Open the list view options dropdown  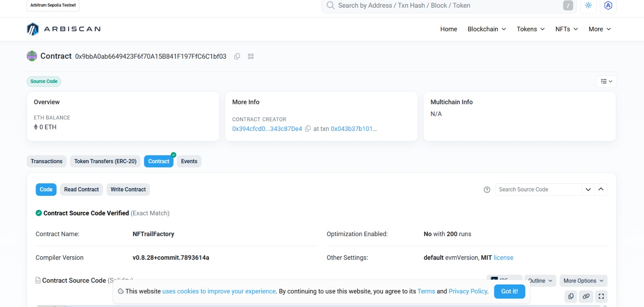coord(607,81)
